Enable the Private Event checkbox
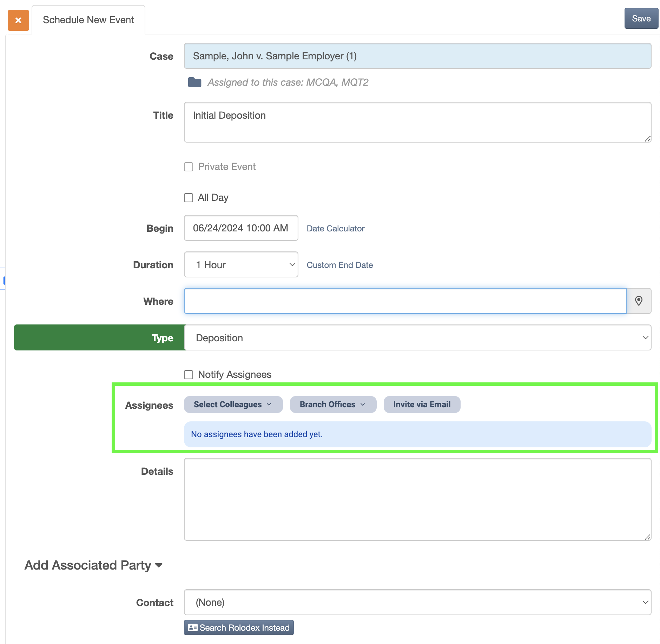Image resolution: width=660 pixels, height=644 pixels. (x=188, y=167)
